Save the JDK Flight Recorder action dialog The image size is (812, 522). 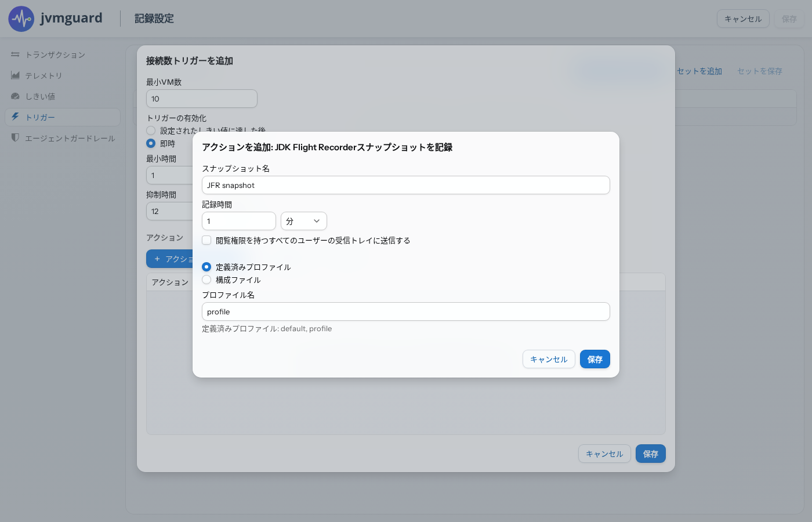click(595, 359)
